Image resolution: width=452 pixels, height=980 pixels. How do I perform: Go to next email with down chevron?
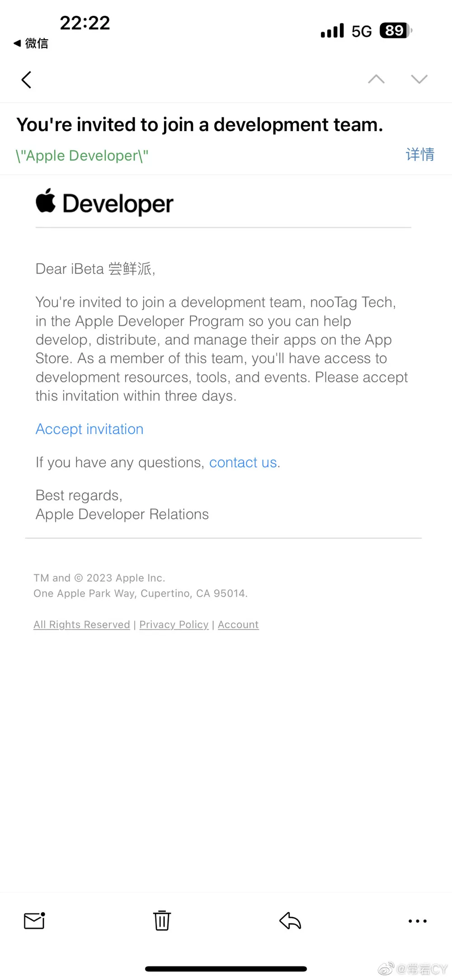tap(419, 80)
